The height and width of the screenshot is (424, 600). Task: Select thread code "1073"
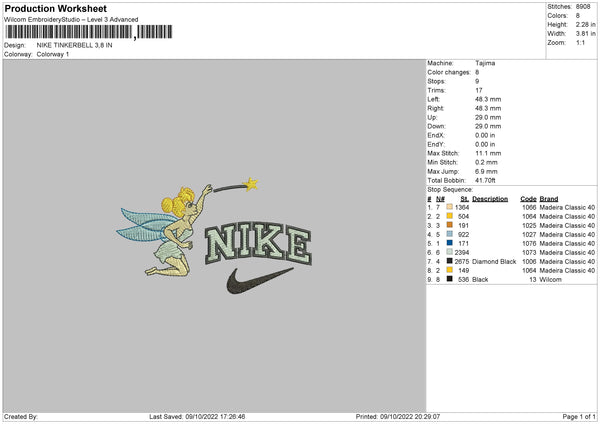tap(529, 253)
